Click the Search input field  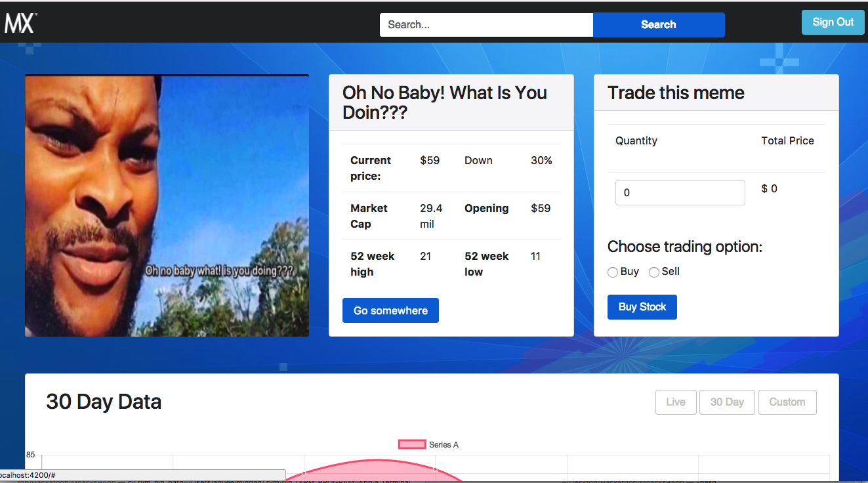coord(486,25)
